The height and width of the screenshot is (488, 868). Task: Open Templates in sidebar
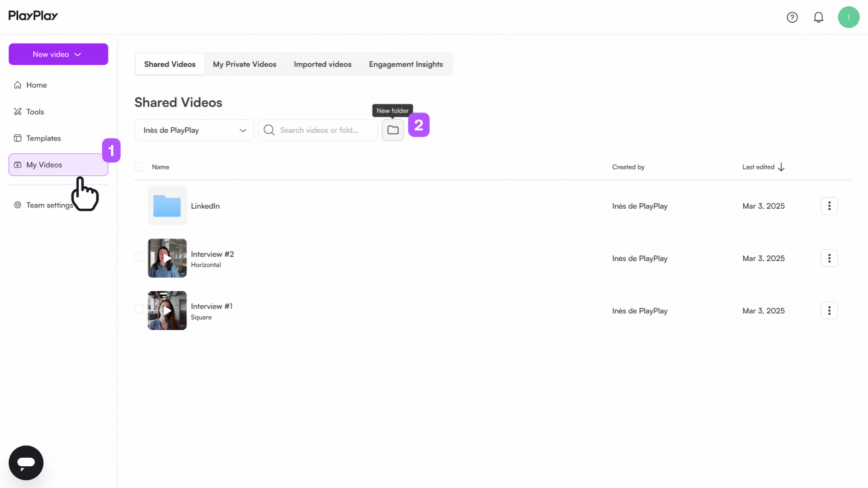coord(58,138)
